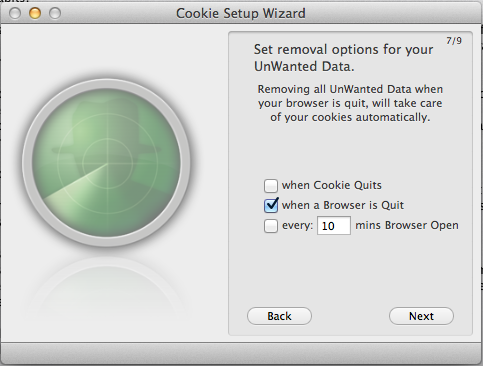Click the "when Cookie Quits" label text

pos(332,185)
